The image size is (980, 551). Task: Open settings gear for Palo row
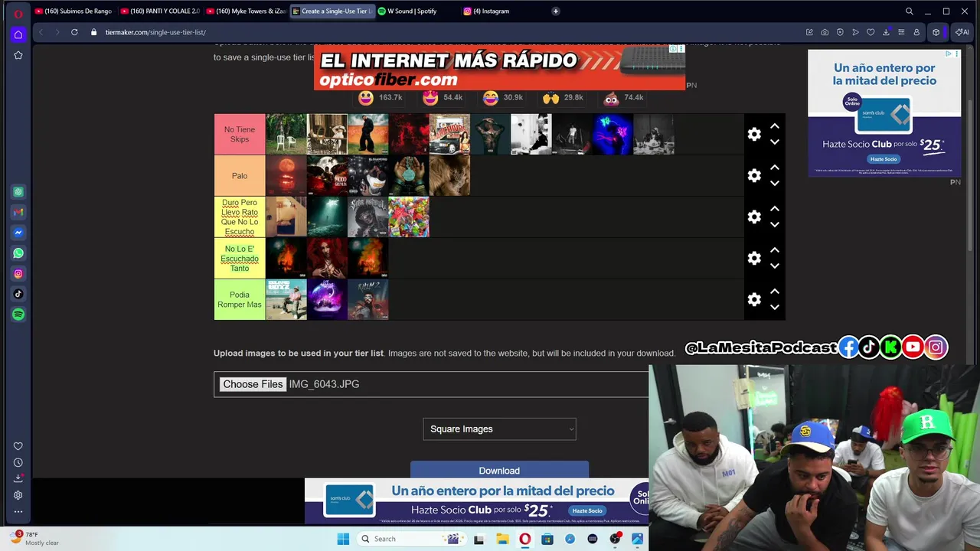tap(754, 175)
